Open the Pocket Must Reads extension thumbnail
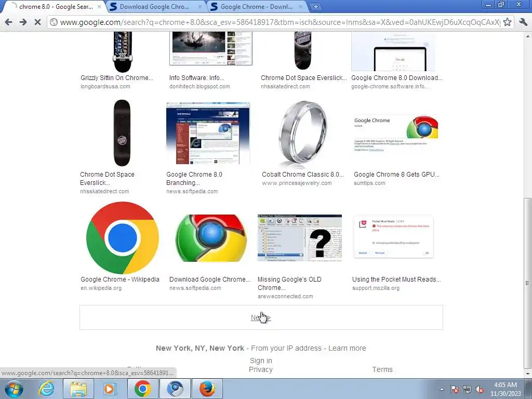 (x=394, y=237)
